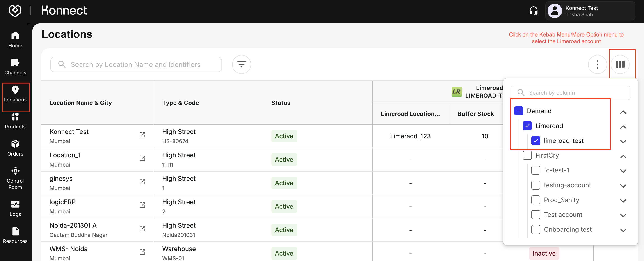Click the Buffer Stock column header
Screen dimensions: 644x261
(x=475, y=114)
